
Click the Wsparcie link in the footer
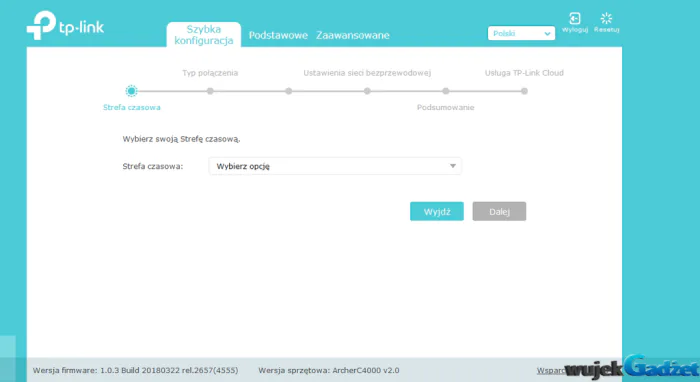[x=551, y=370]
